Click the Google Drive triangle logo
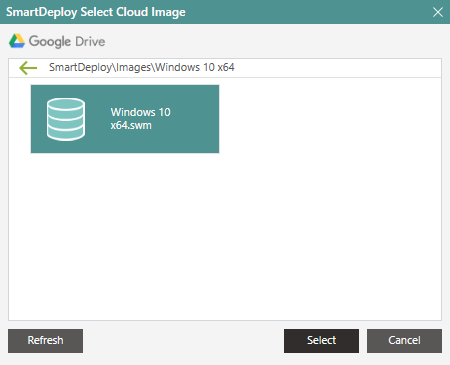Image resolution: width=450 pixels, height=365 pixels. click(x=17, y=41)
